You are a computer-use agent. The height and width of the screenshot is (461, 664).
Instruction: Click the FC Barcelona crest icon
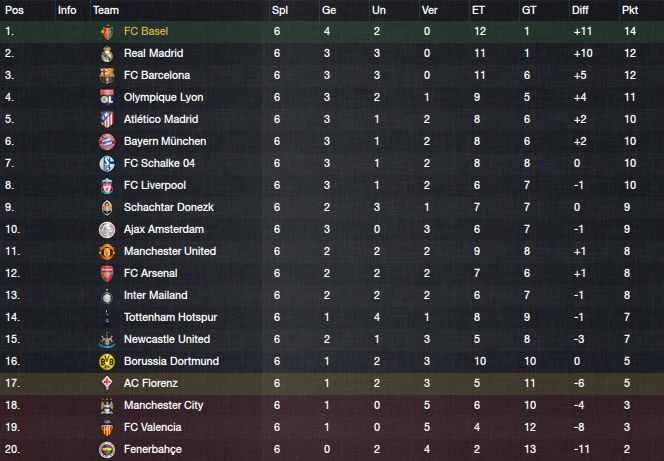tap(107, 76)
